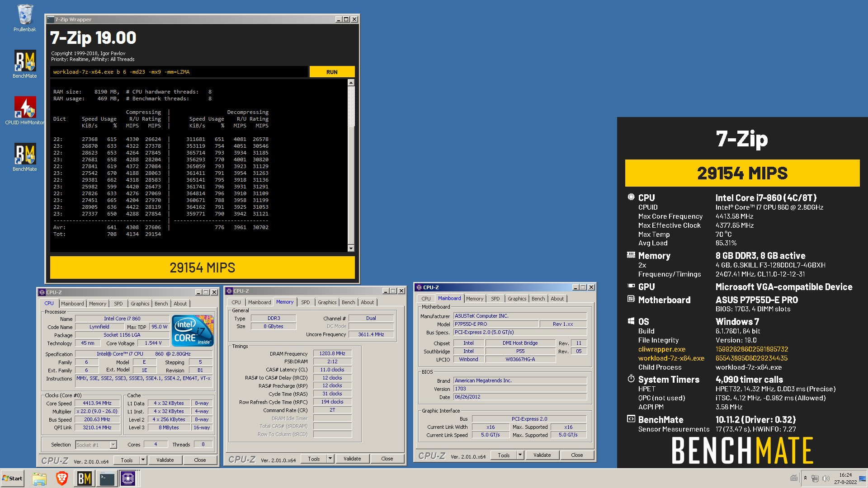Open the Bench tab in CPU-Z CPU window

[161, 304]
